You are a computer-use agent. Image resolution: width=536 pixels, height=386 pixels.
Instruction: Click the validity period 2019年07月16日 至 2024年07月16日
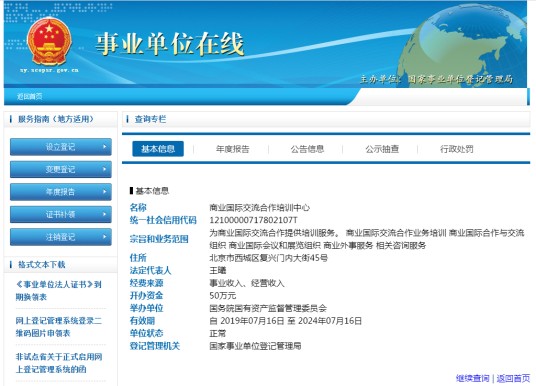pyautogui.click(x=291, y=321)
